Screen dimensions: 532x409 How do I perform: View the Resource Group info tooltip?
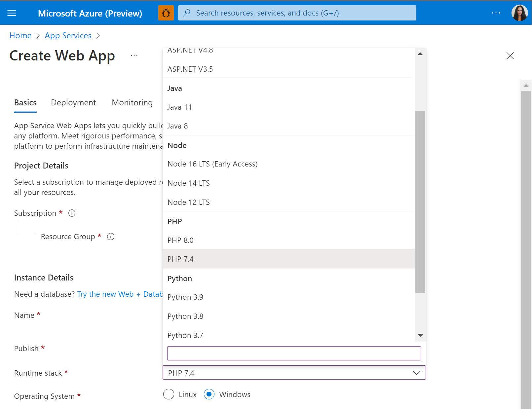[x=111, y=237]
